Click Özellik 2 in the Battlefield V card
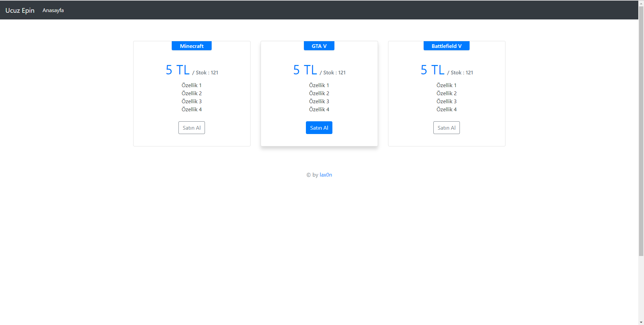This screenshot has width=644, height=325. 446,93
